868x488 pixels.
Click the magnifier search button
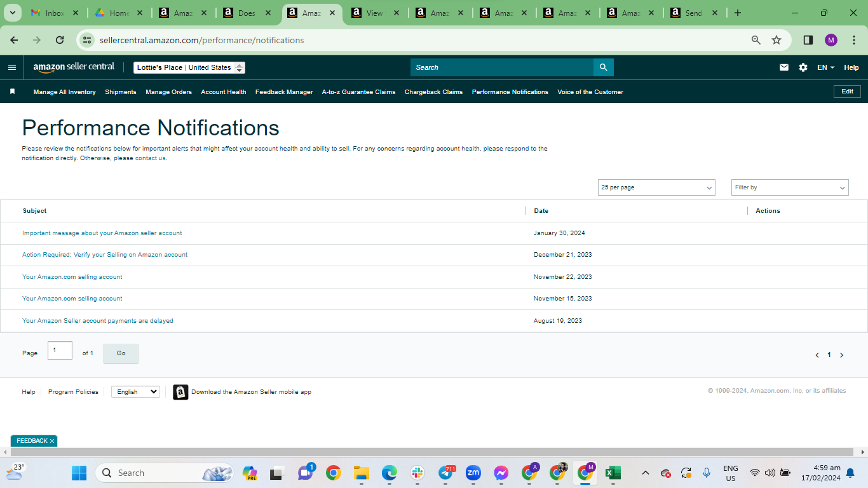[x=603, y=67]
